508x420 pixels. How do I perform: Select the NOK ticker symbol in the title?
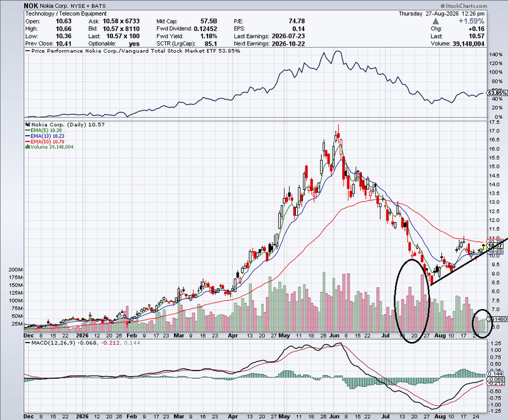pyautogui.click(x=30, y=6)
